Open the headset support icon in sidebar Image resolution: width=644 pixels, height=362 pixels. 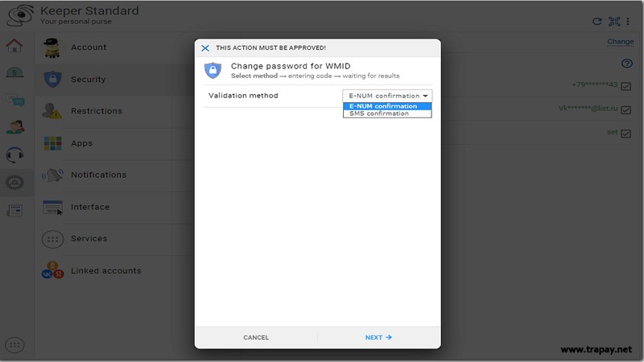14,155
